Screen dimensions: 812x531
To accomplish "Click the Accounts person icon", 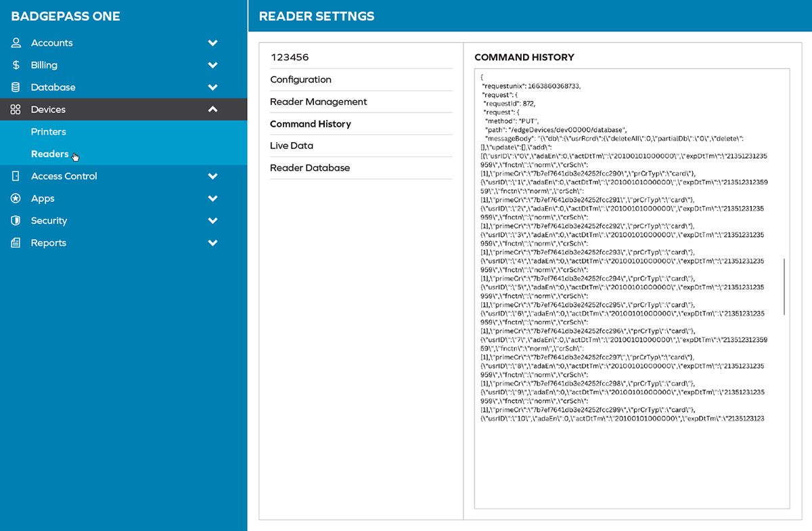I will pyautogui.click(x=16, y=43).
